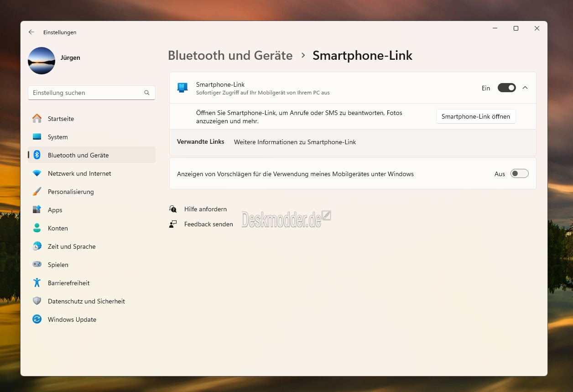
Task: Click the Feedback senden icon
Action: (173, 224)
